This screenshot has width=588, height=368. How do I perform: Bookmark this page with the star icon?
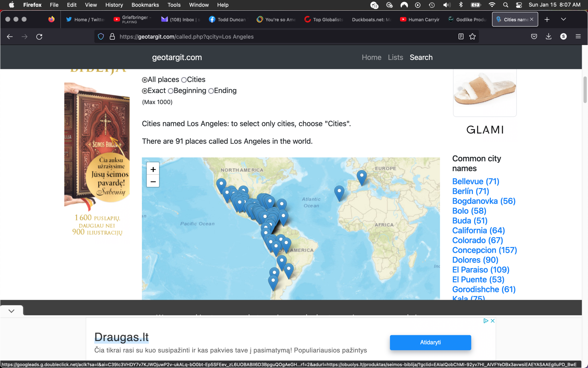[x=472, y=37]
